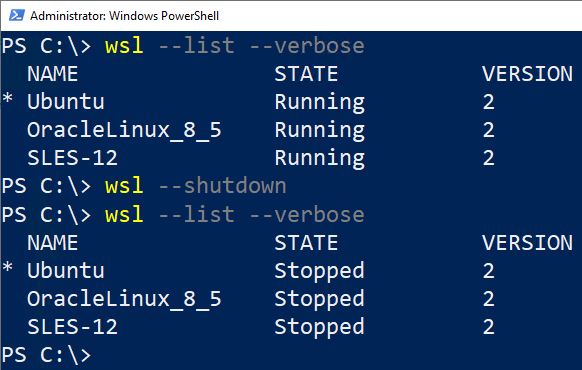This screenshot has width=582, height=370.
Task: Click the Stopped state of SLES-12
Action: [319, 328]
